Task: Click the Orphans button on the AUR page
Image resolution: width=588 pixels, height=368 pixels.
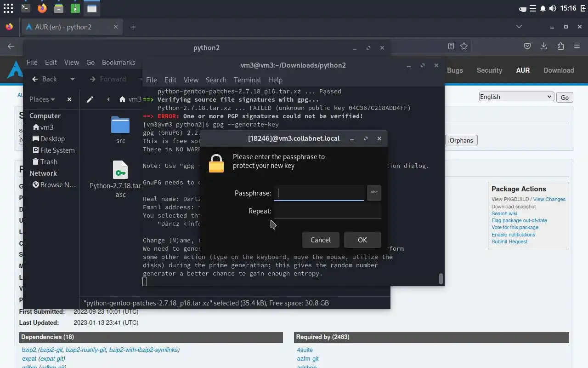Action: tap(461, 140)
